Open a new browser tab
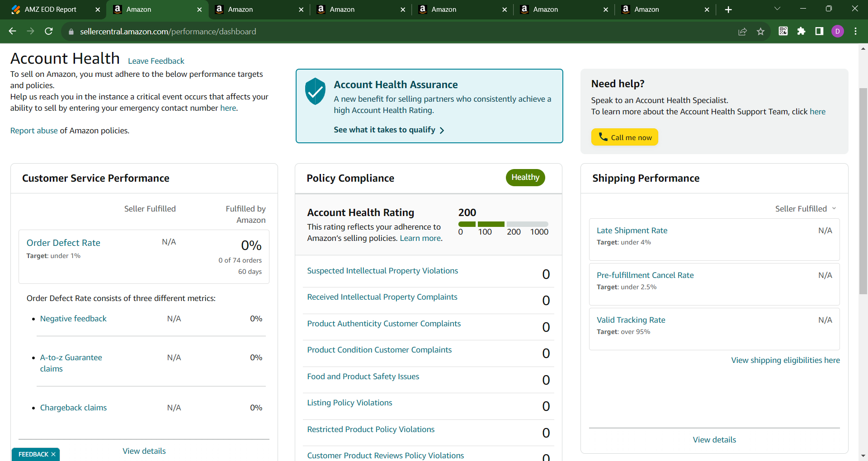Screen dimensions: 868x461 728,9
